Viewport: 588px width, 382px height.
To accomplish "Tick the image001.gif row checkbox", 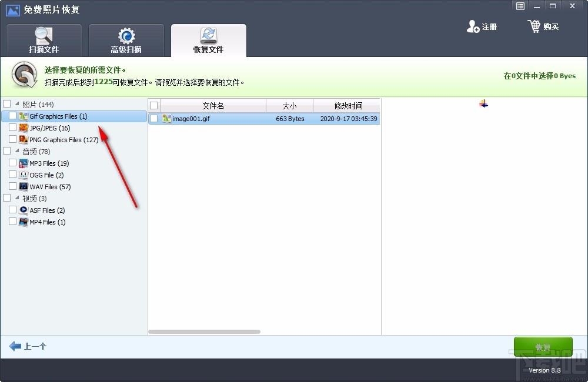I will pyautogui.click(x=153, y=119).
